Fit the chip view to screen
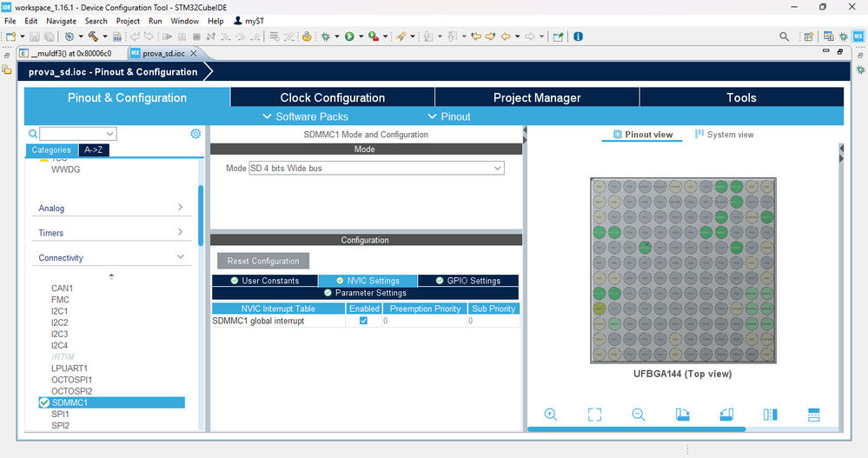 point(594,415)
